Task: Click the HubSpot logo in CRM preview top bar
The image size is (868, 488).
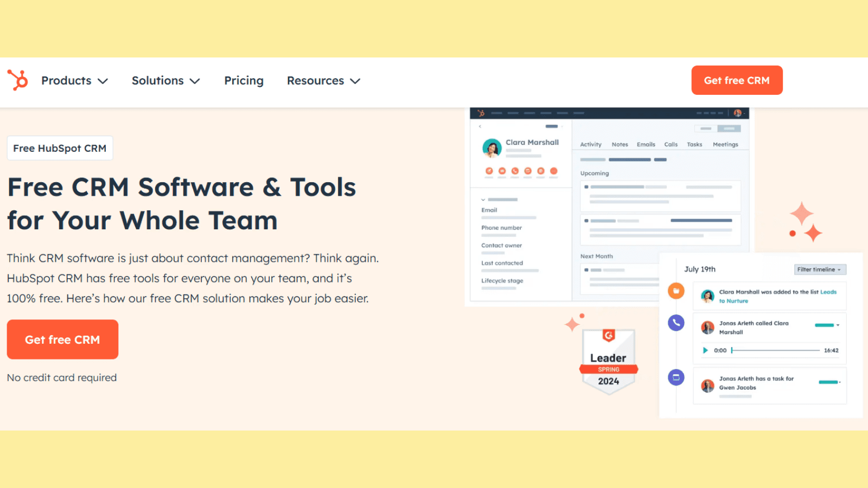Action: (481, 113)
